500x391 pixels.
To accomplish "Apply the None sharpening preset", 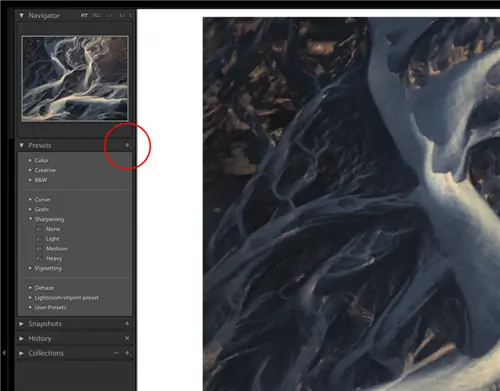I will 53,229.
